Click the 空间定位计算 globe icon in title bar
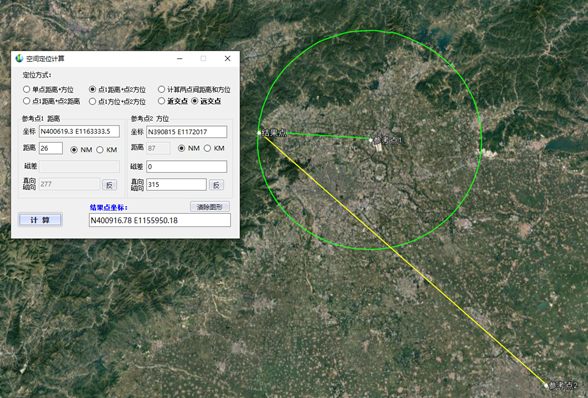This screenshot has height=398, width=588. [20, 59]
